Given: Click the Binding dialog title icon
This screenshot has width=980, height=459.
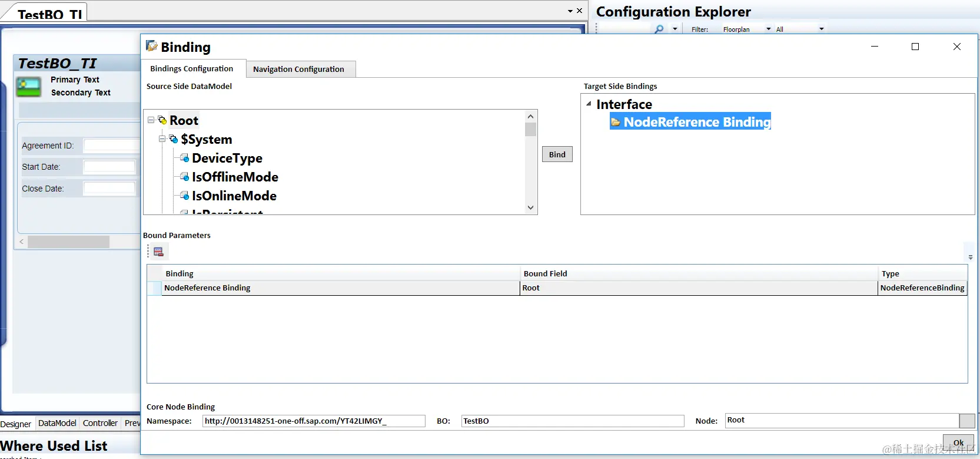Looking at the screenshot, I should pos(152,46).
